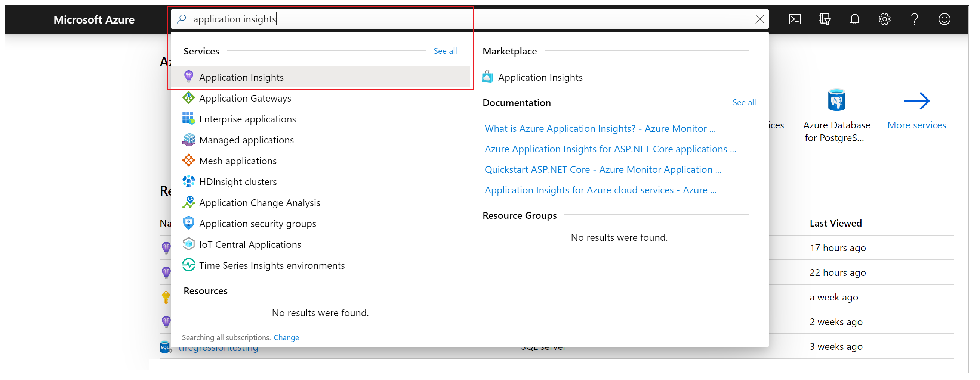See all Services results
The image size is (980, 380).
445,51
